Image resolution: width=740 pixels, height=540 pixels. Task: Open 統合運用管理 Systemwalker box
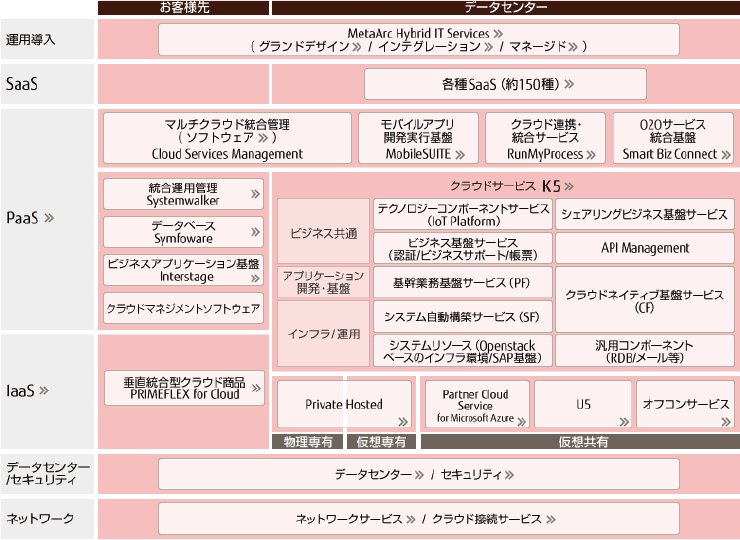184,194
